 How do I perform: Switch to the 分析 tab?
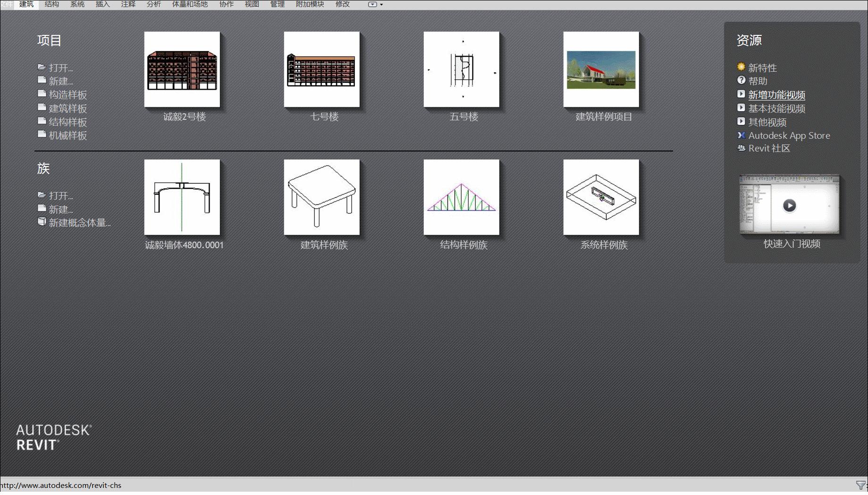coord(154,4)
